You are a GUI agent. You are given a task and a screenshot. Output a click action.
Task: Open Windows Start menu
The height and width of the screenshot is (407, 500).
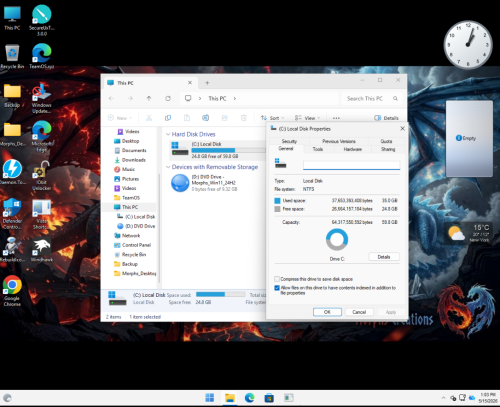(210, 398)
